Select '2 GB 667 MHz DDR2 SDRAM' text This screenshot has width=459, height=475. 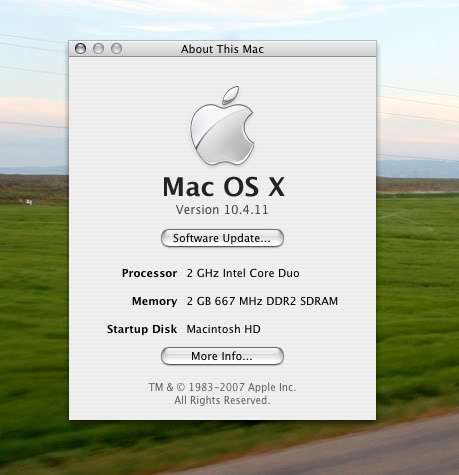click(262, 301)
